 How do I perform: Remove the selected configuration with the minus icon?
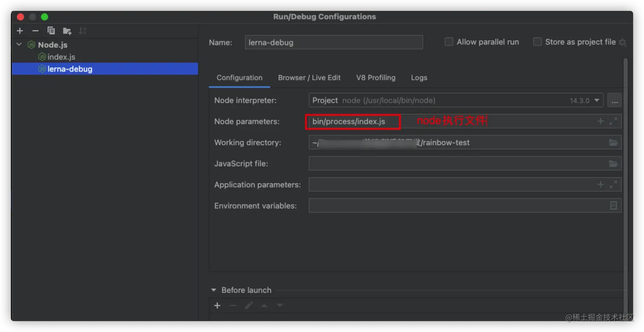click(x=35, y=31)
